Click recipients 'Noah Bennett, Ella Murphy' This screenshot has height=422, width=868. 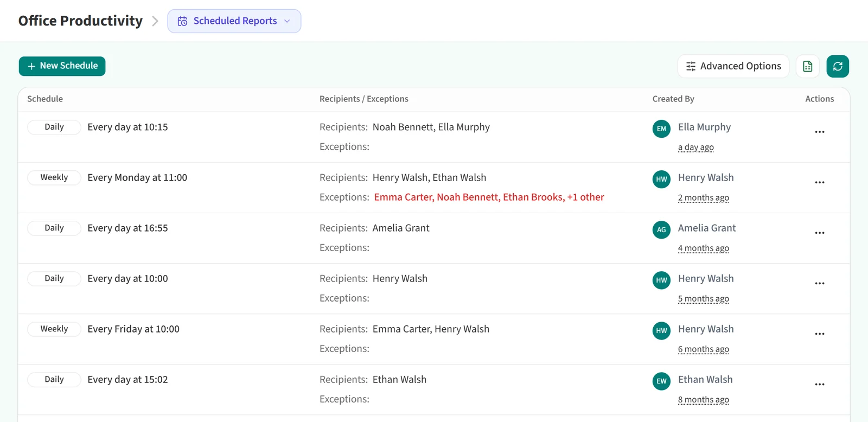pos(431,127)
